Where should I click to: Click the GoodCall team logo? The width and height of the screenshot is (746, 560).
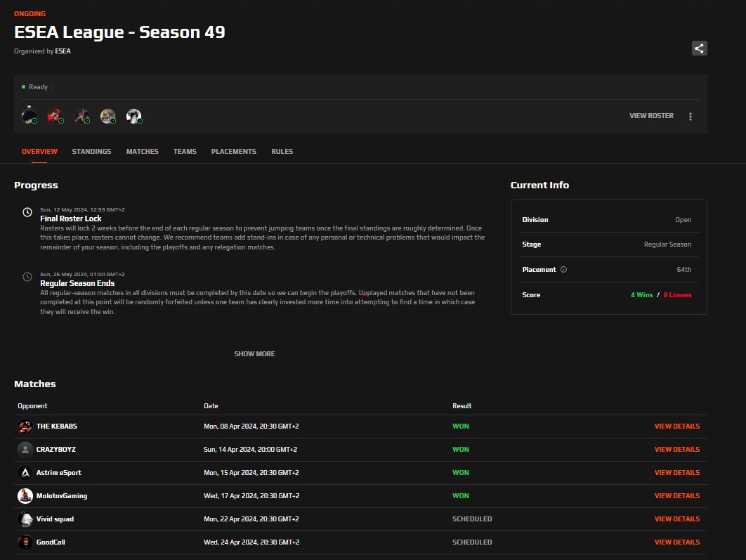(25, 542)
